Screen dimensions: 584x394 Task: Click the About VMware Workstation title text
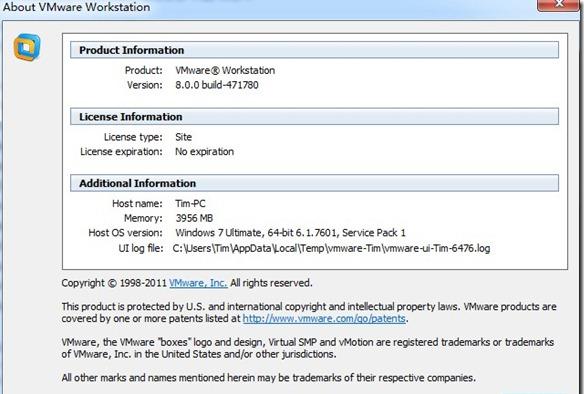point(77,7)
